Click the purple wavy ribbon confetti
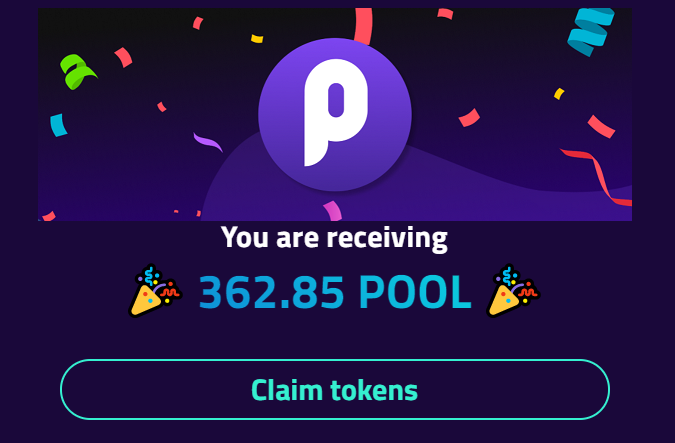The height and width of the screenshot is (443, 675). [x=207, y=143]
